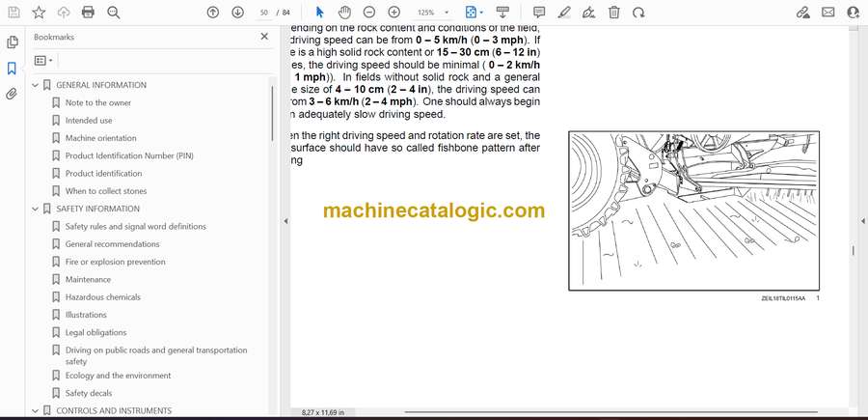Collapse the SAFETY INFORMATION bookmark group
The image size is (868, 420).
(35, 209)
